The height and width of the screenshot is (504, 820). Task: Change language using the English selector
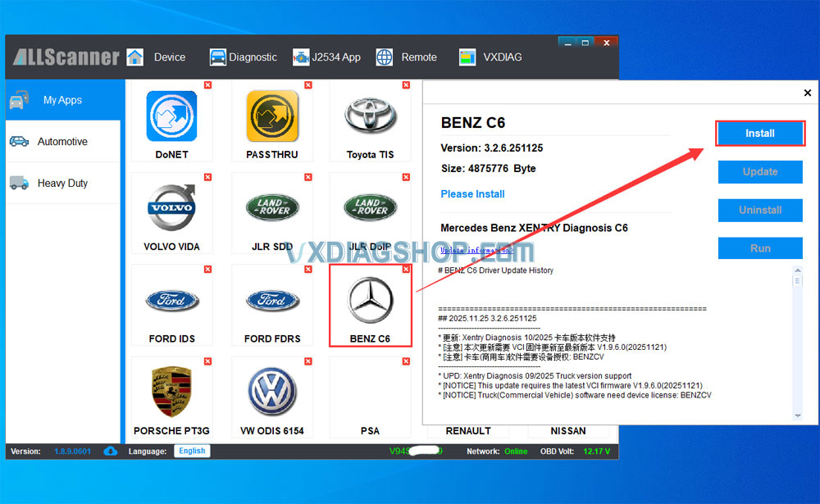[191, 451]
